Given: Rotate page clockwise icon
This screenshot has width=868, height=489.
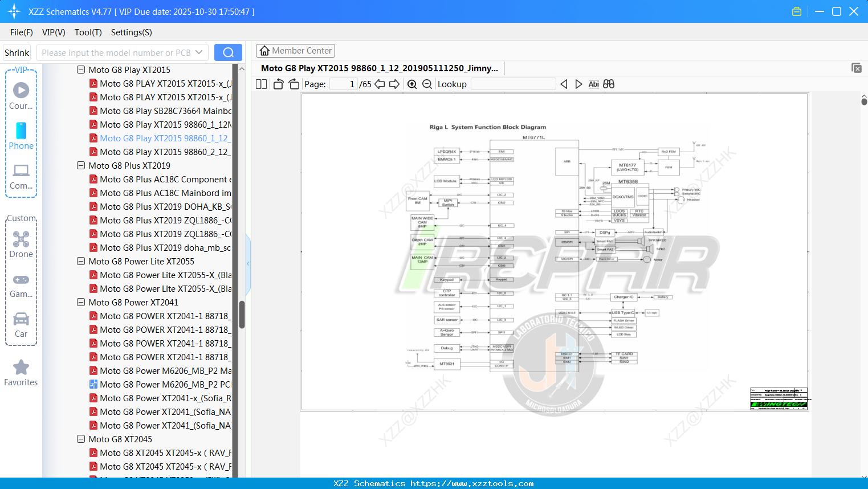Looking at the screenshot, I should pos(294,84).
